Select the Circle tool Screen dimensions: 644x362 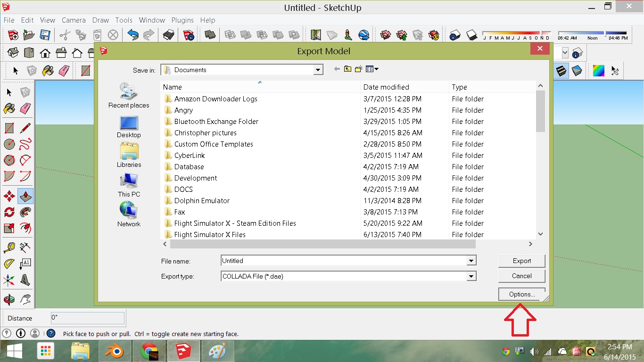pos(9,144)
